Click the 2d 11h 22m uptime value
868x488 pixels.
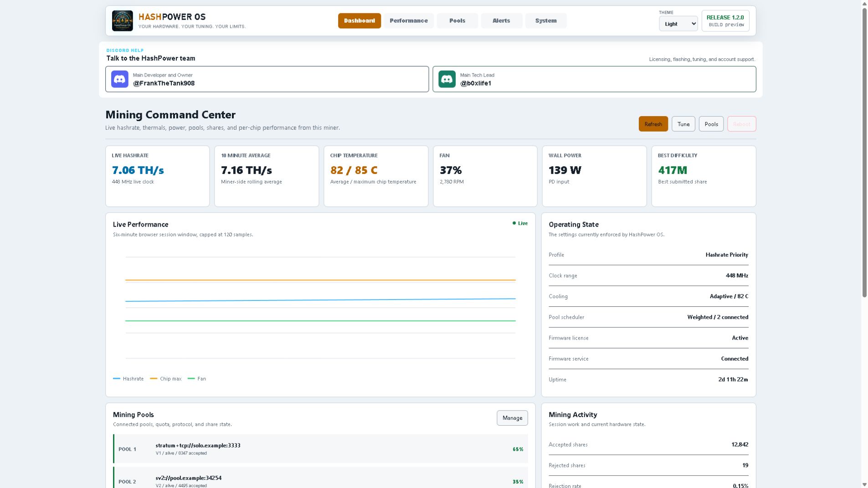pos(733,380)
